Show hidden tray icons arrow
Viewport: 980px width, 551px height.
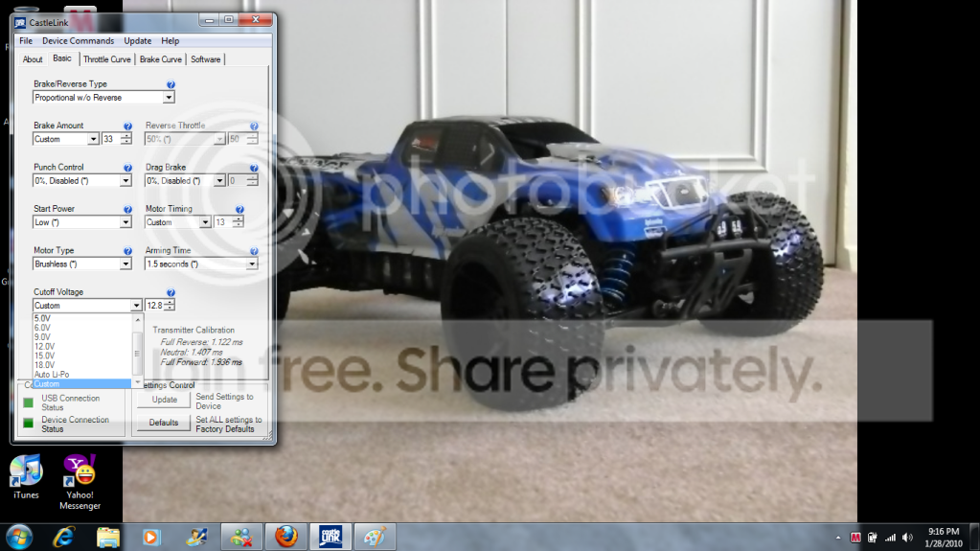(x=838, y=538)
